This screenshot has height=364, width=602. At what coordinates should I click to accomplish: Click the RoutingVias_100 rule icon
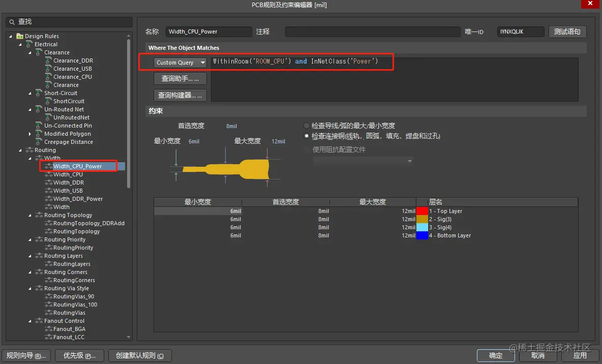coord(48,305)
